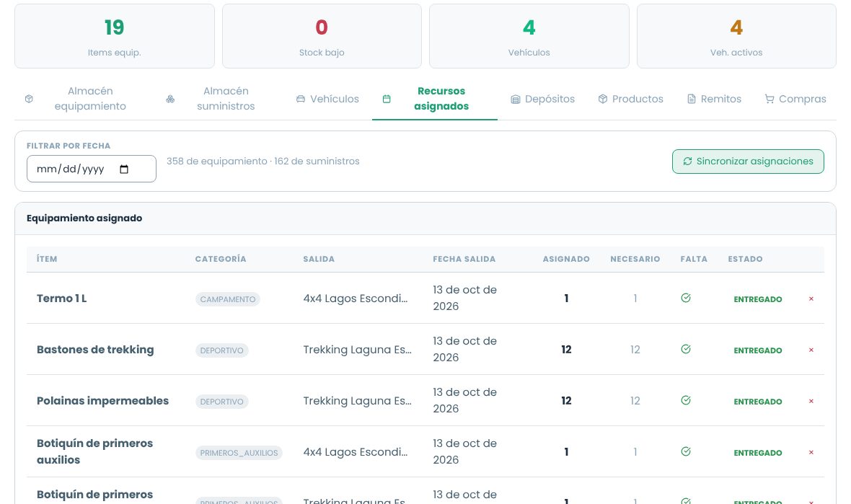Image resolution: width=851 pixels, height=504 pixels.
Task: Click the check icon in Polainas impermeables row
Action: pyautogui.click(x=686, y=400)
